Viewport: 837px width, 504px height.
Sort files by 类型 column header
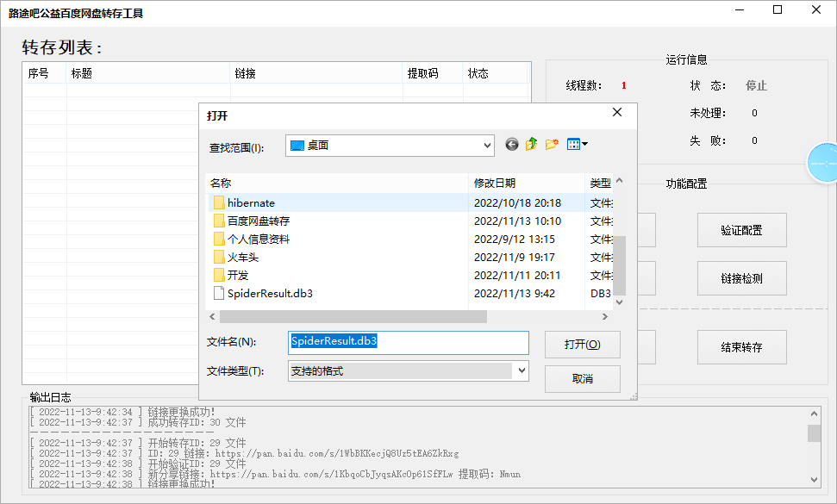(x=599, y=183)
